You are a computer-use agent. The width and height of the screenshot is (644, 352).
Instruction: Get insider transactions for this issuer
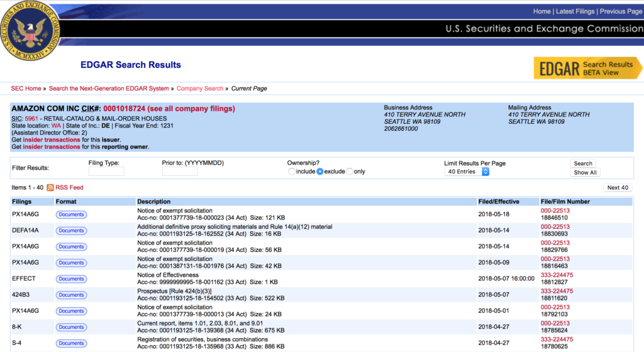pyautogui.click(x=52, y=140)
